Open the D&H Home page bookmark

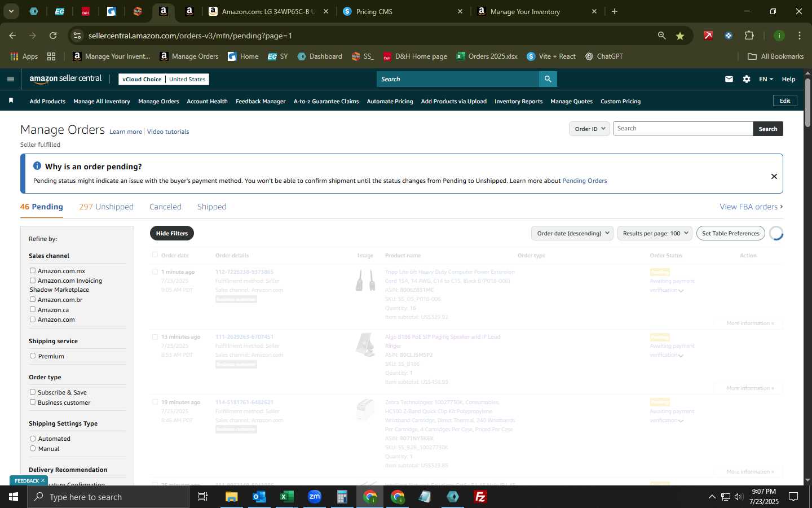pyautogui.click(x=415, y=56)
